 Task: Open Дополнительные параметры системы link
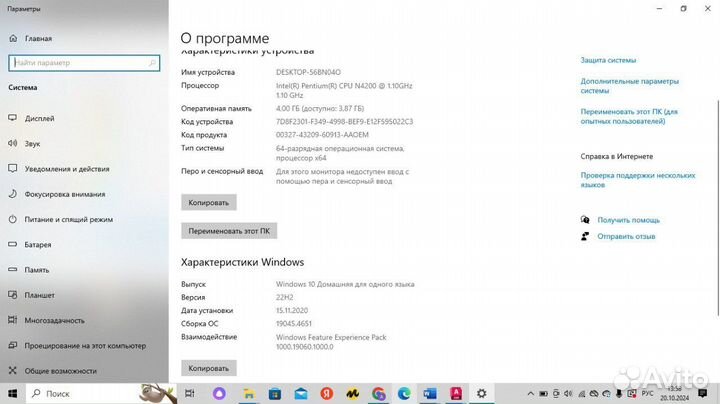(x=629, y=86)
